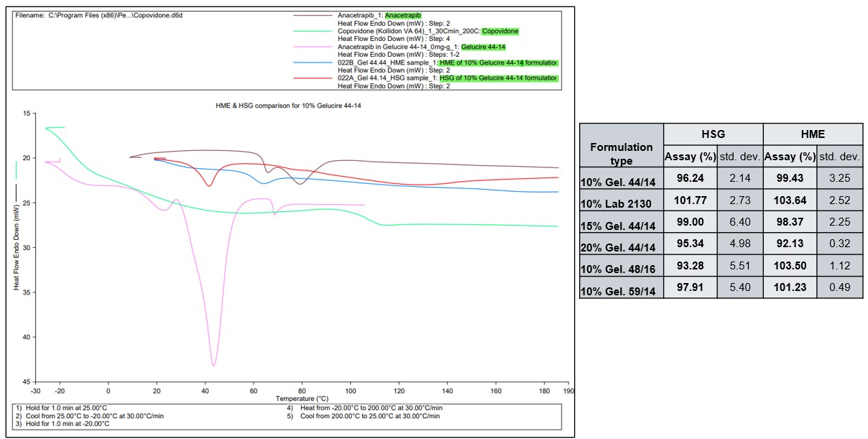Select the highlighted Gelucire 44-14 label

[x=484, y=47]
